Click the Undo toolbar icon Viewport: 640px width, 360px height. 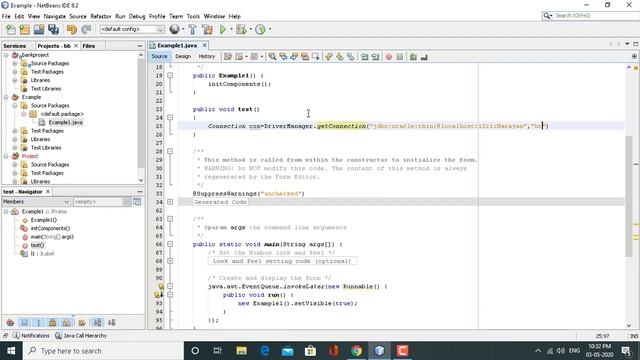[72, 29]
